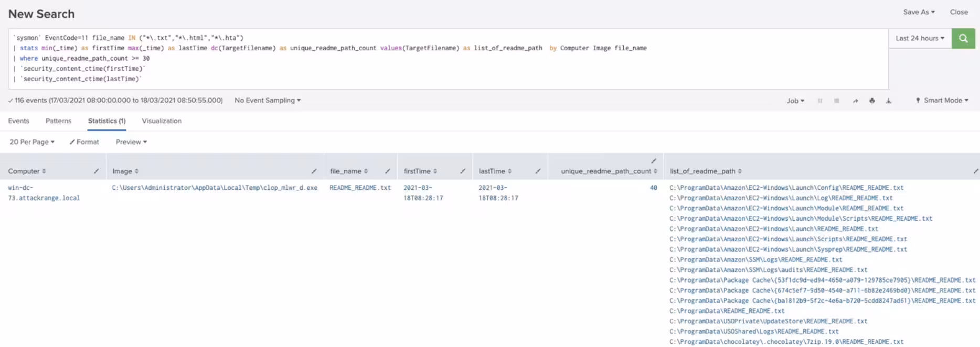980x347 pixels.
Task: Click the pencil icon on Computer column
Action: click(97, 171)
